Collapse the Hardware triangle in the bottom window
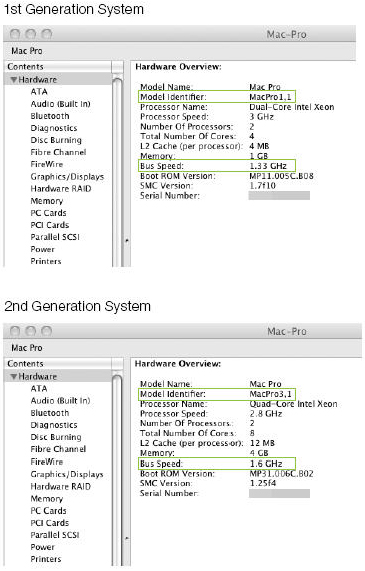 pos(13,376)
